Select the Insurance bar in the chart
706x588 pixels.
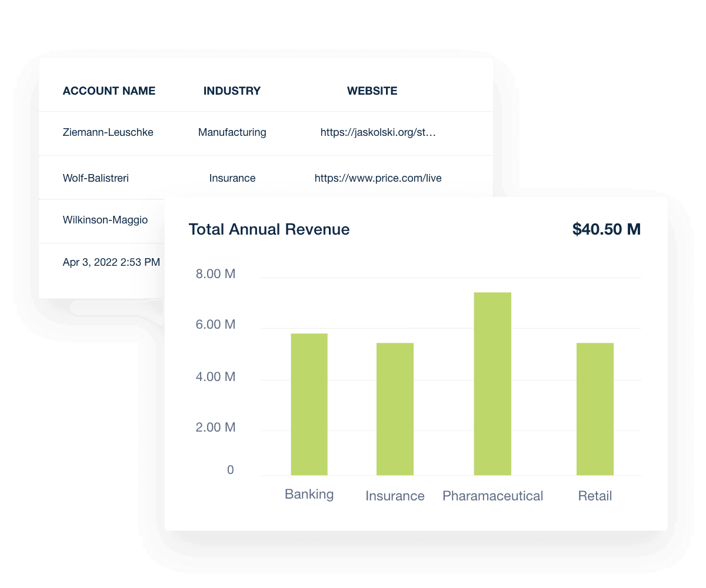tap(395, 409)
